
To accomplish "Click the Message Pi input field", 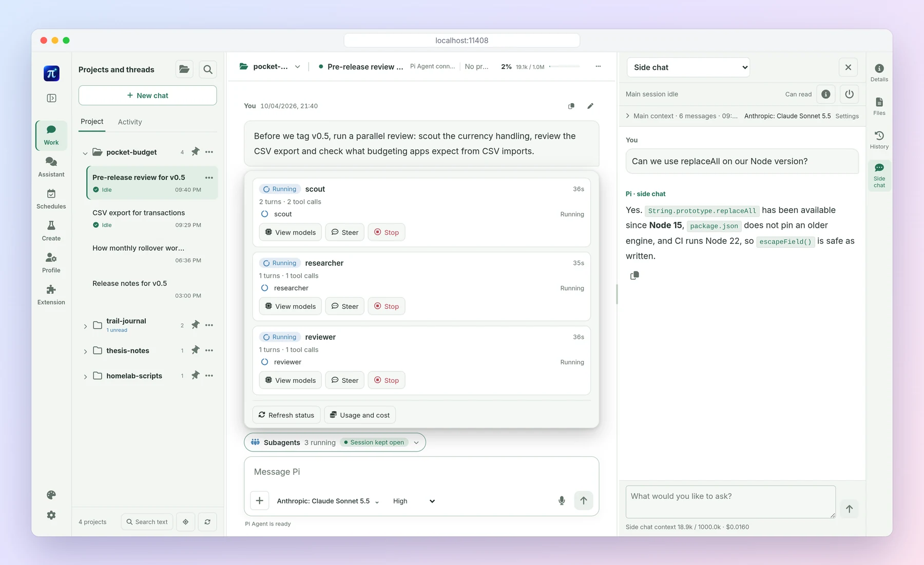I will coord(421,472).
